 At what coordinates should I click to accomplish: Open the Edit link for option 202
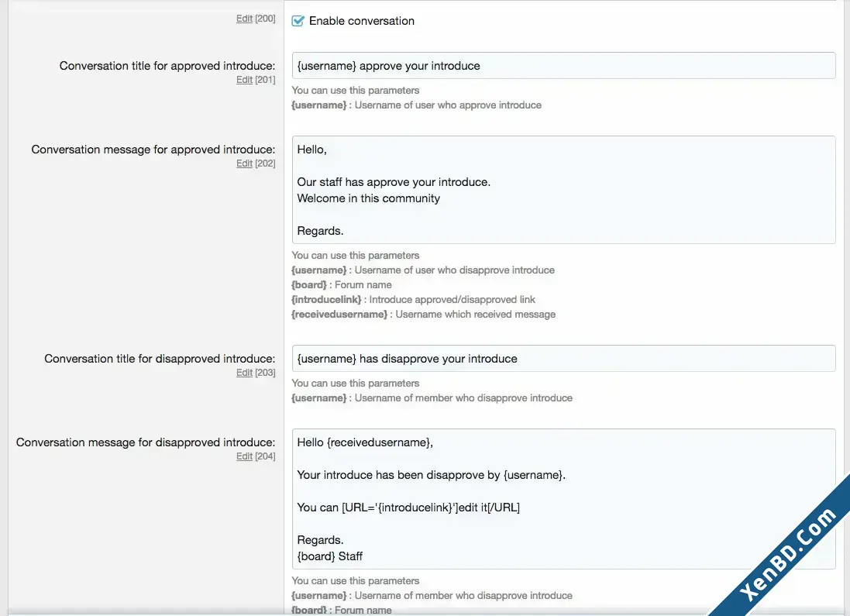(244, 163)
